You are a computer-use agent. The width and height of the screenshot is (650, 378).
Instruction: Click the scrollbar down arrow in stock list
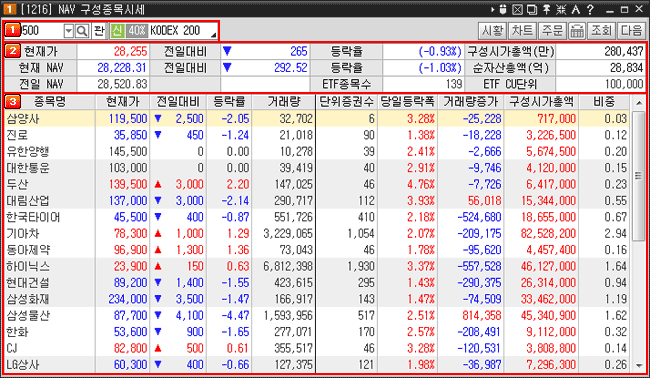point(639,366)
